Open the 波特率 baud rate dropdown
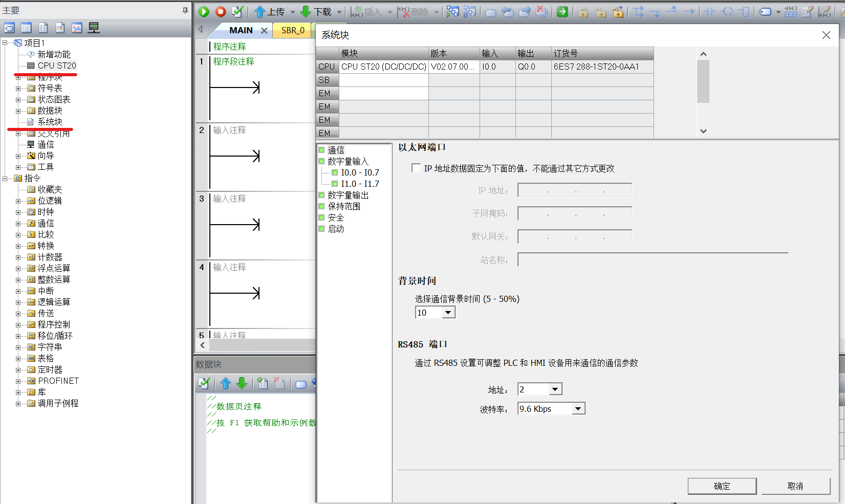This screenshot has height=504, width=845. [x=578, y=409]
